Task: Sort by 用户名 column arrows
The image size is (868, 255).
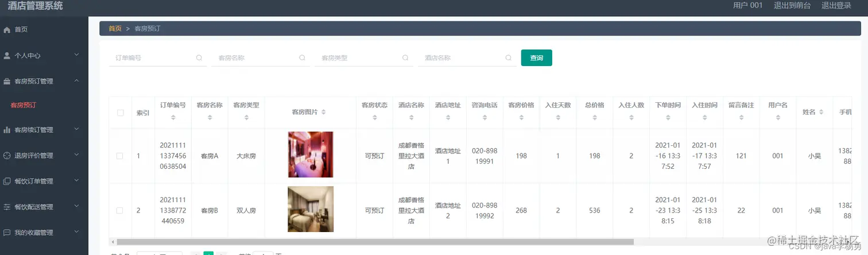Action: pos(778,117)
